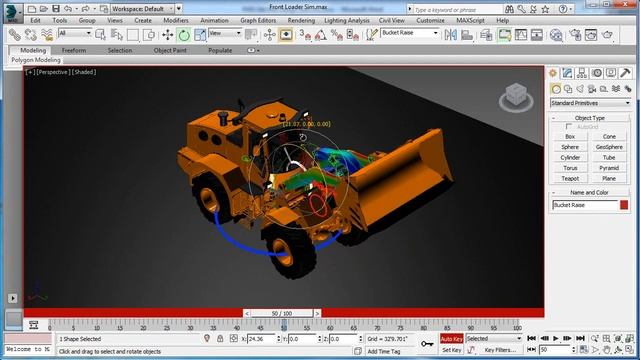The height and width of the screenshot is (360, 640).
Task: Activate Select and Rotate tool
Action: 184,35
